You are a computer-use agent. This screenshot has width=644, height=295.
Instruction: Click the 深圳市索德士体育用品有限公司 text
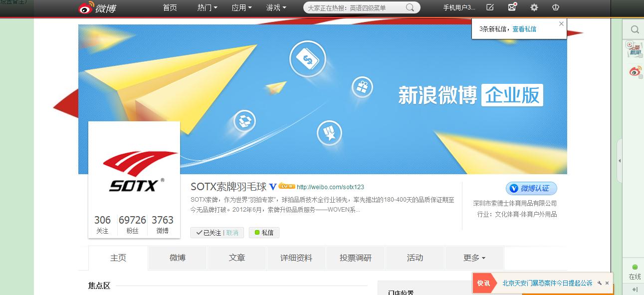point(515,203)
